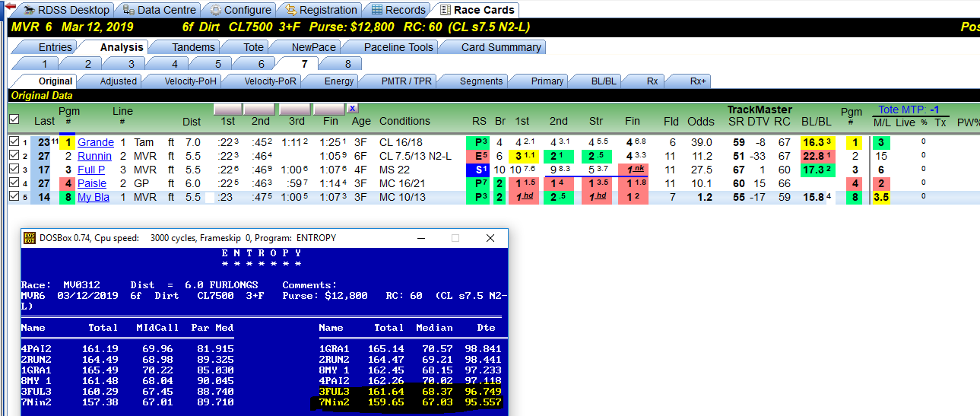Screen dimensions: 980x416
Task: Open the Paisle horse link
Action: (x=92, y=183)
